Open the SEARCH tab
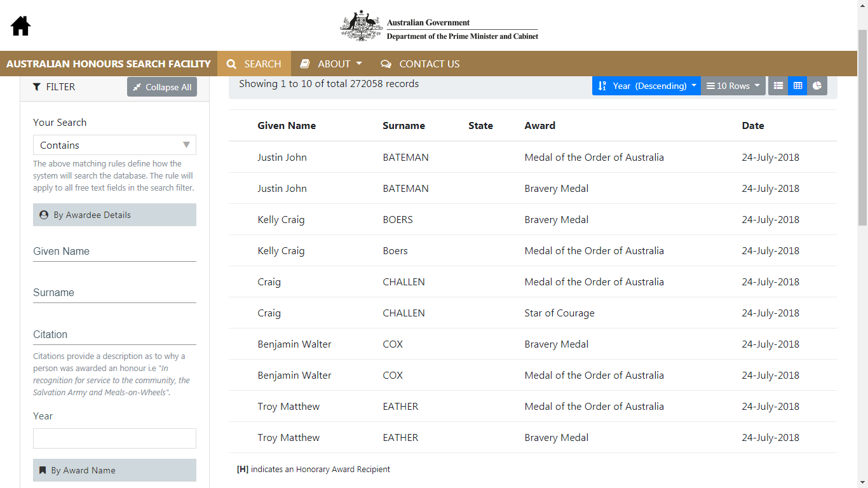This screenshot has height=488, width=868. pos(254,64)
